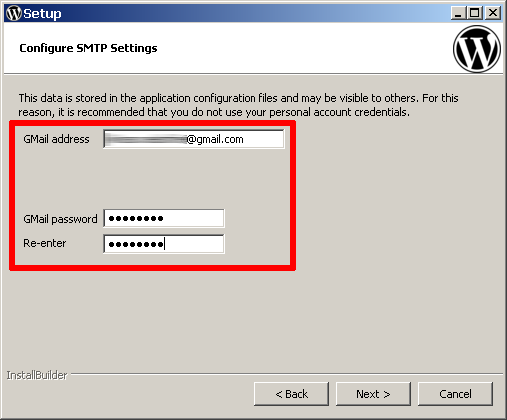Click the Re-enter label
The image size is (507, 420).
[x=45, y=243]
